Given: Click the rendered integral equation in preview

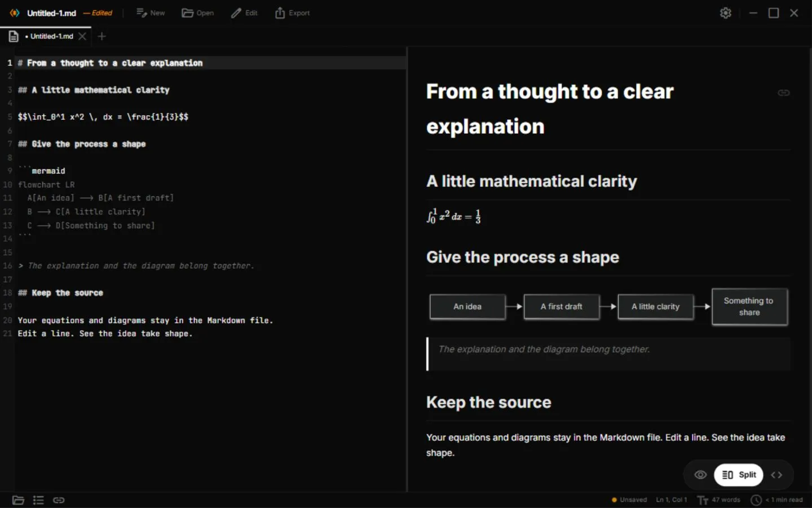Looking at the screenshot, I should pyautogui.click(x=454, y=216).
